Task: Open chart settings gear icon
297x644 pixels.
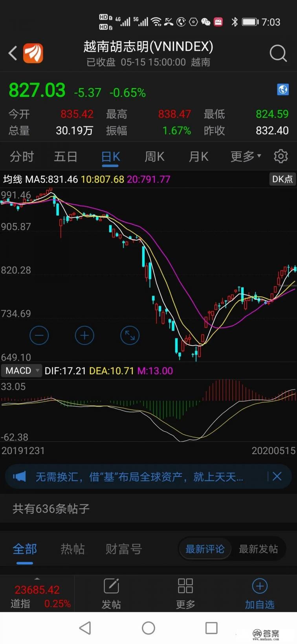Action: point(280,156)
